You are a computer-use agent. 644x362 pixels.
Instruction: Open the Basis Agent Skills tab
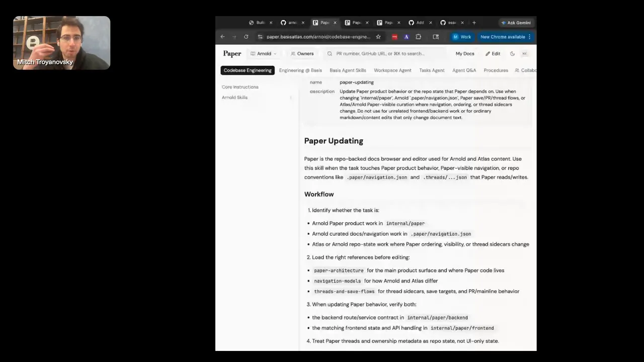point(348,70)
